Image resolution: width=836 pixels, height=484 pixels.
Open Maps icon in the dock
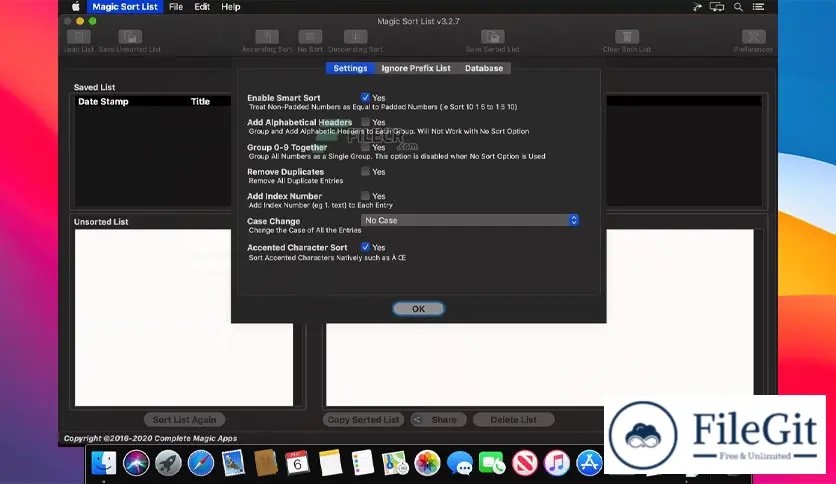[x=395, y=463]
